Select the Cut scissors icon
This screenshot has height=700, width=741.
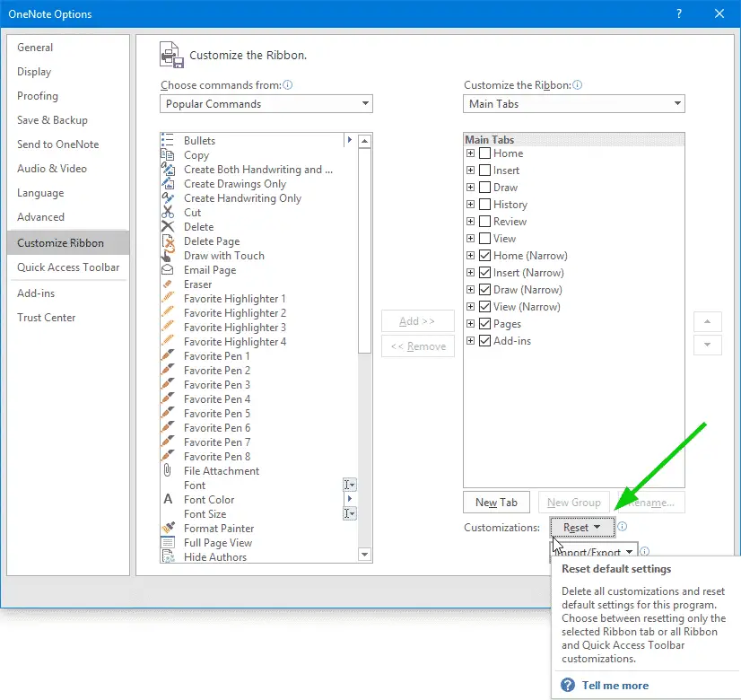[x=168, y=212]
